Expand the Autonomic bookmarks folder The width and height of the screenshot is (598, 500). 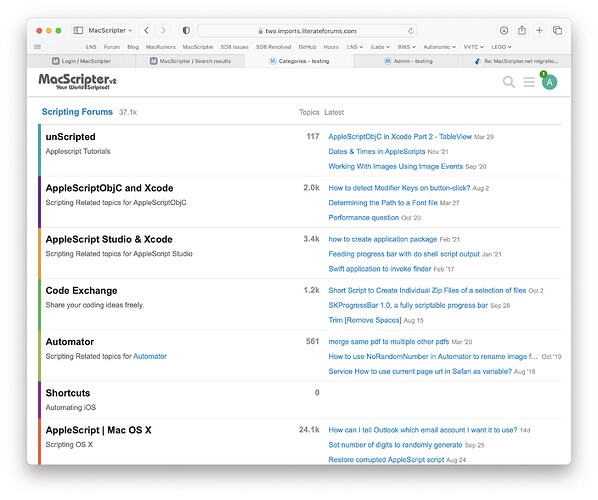[x=440, y=47]
